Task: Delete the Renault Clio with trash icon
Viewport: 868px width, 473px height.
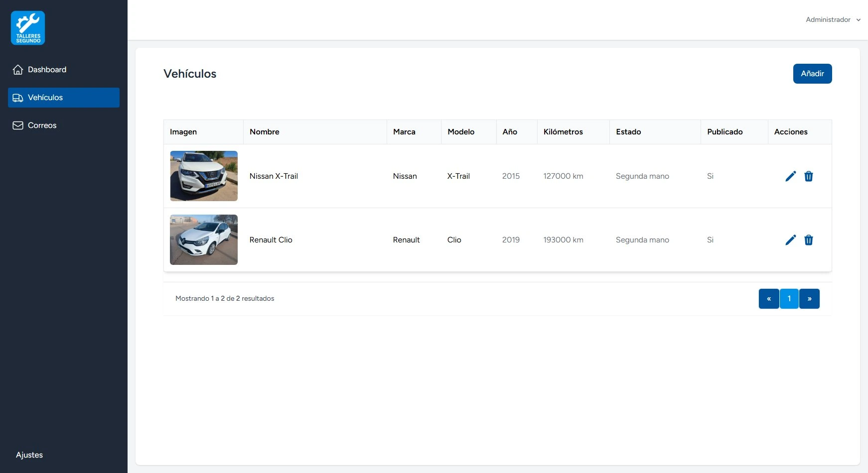Action: [x=809, y=240]
